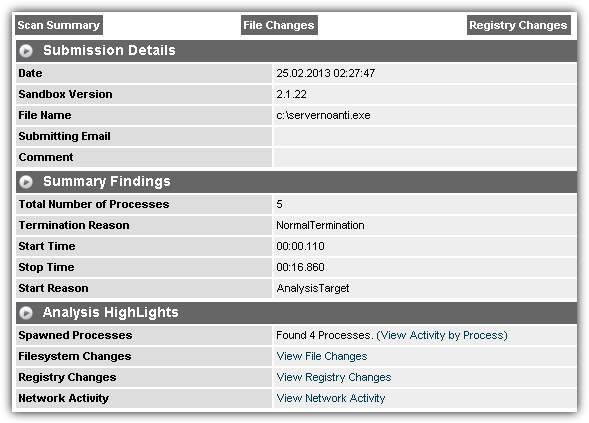Click the Summary Findings arrow icon
The height and width of the screenshot is (423, 589).
click(x=26, y=182)
